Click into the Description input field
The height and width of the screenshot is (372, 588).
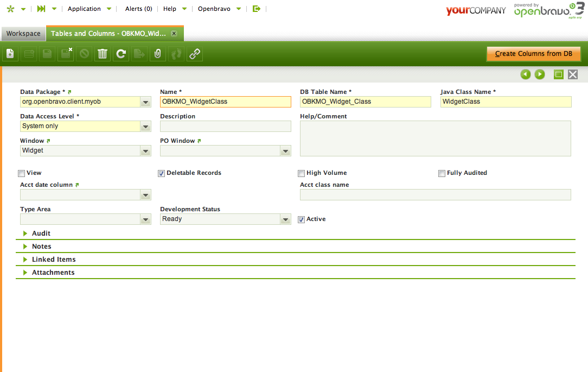(225, 127)
